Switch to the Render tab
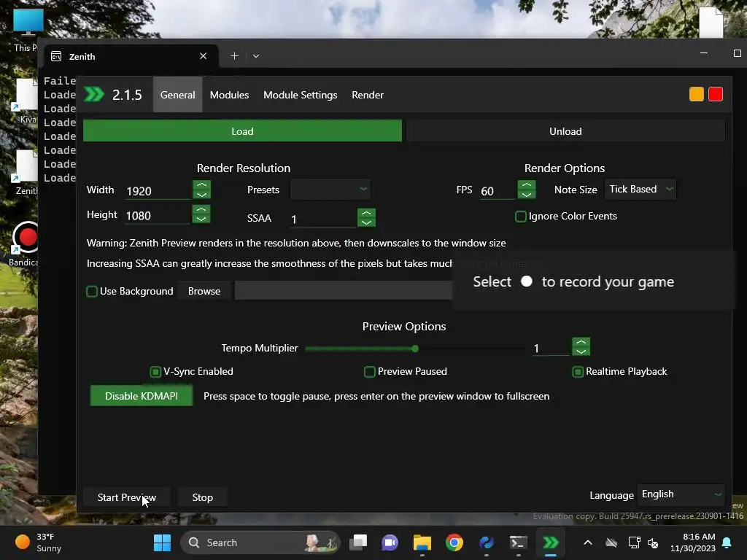Screen dimensions: 747x560 coord(368,95)
